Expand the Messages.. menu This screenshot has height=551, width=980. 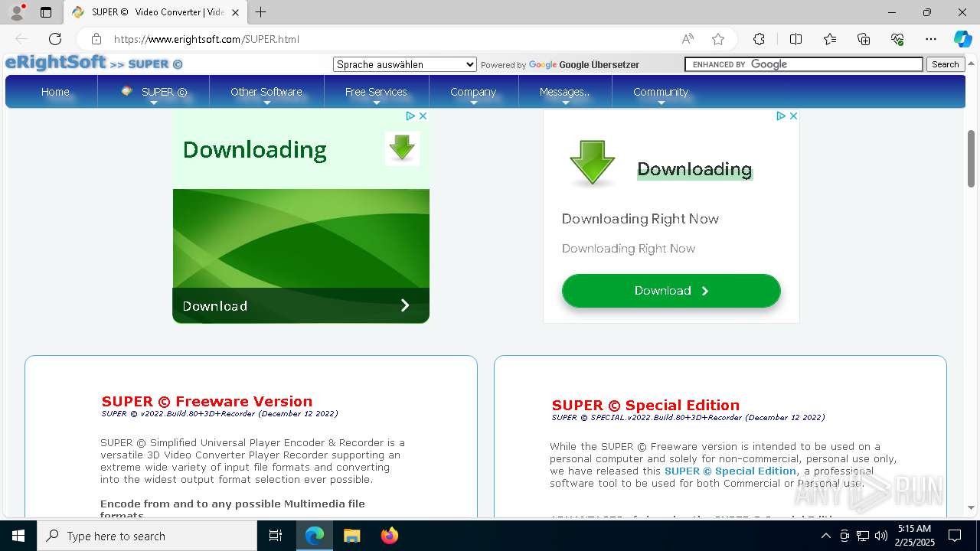[x=564, y=92]
